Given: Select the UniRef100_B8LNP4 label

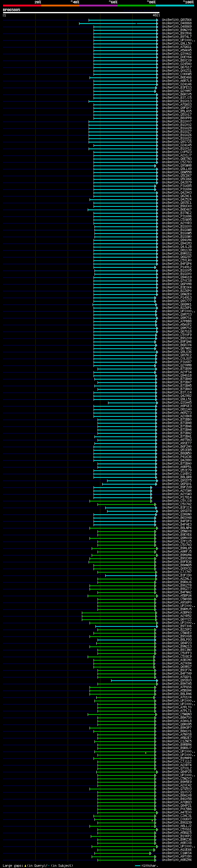Looking at the screenshot, I should click(x=176, y=528).
